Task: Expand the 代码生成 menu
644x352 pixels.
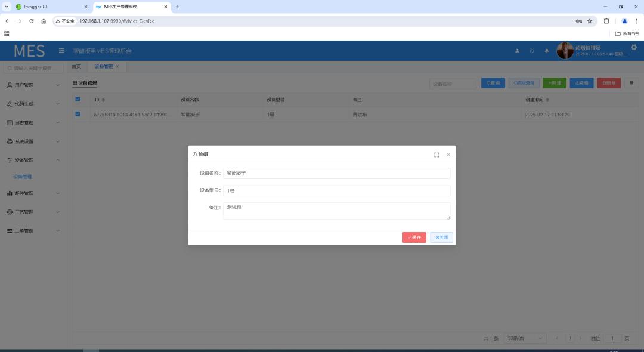Action: point(33,104)
